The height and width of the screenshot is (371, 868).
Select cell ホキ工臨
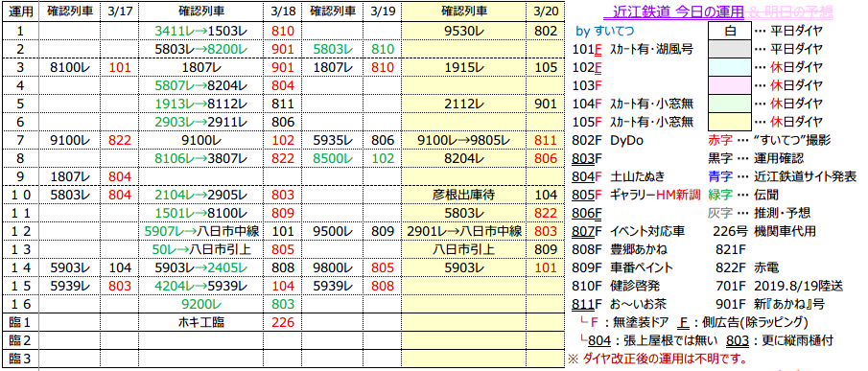201,322
